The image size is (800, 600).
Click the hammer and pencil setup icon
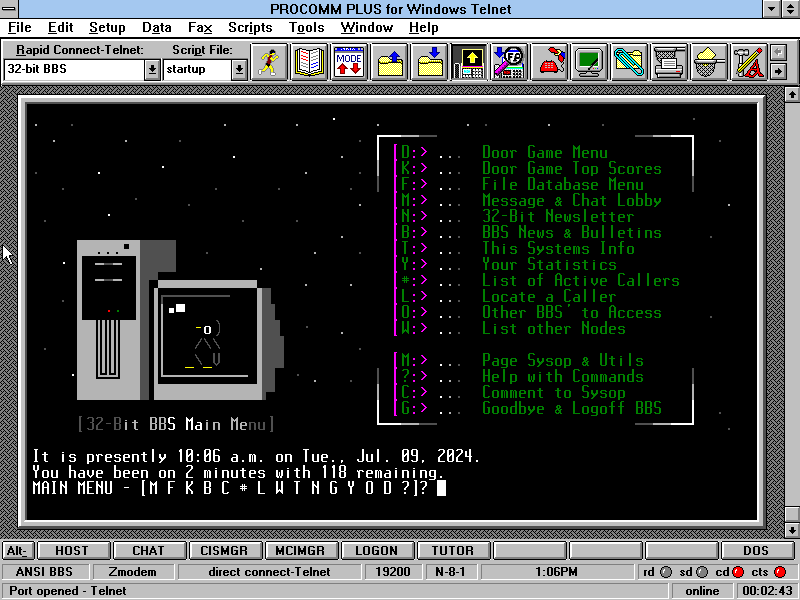tap(749, 62)
